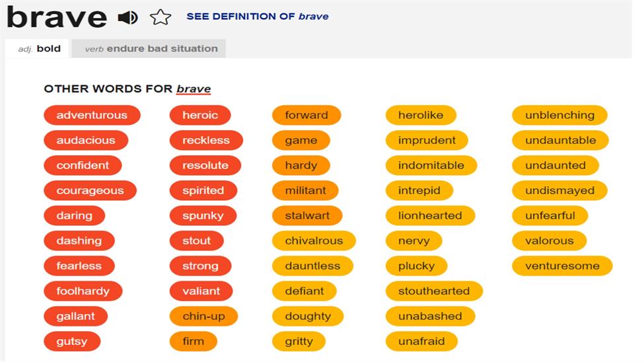644x362 pixels.
Task: Open the word reckless
Action: (x=206, y=140)
